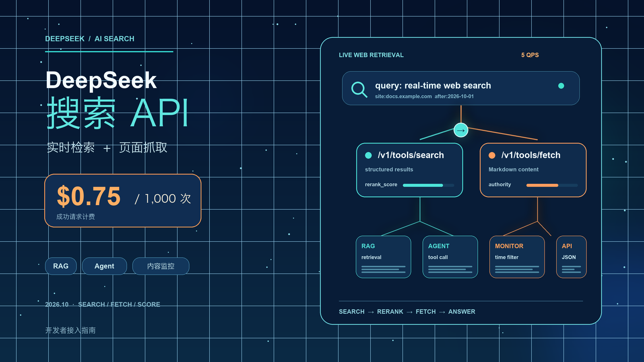
Task: Click the magnifying glass search icon
Action: click(x=359, y=89)
